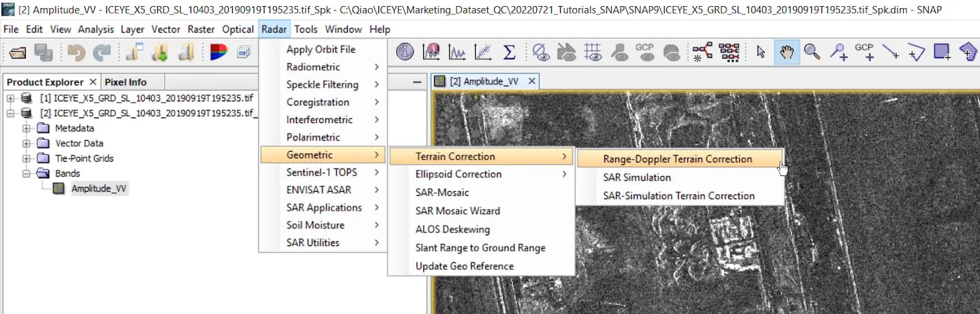Switch to the Pixel Info tab

click(x=125, y=82)
